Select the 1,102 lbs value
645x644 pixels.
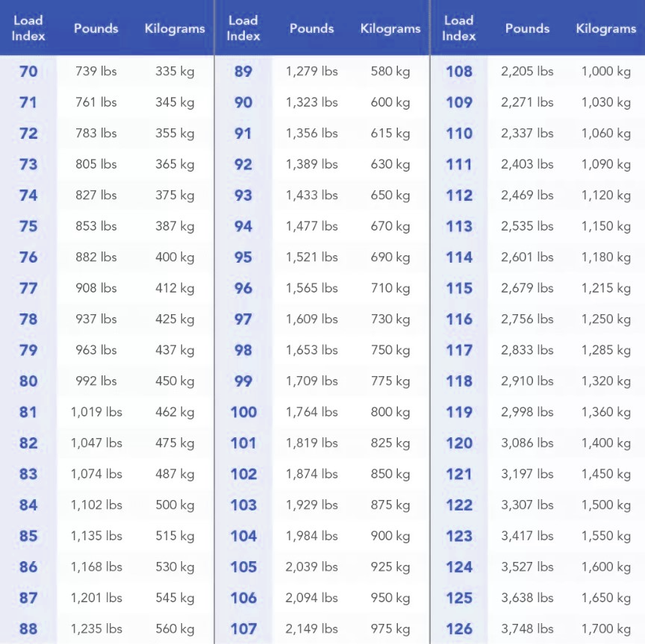click(96, 504)
